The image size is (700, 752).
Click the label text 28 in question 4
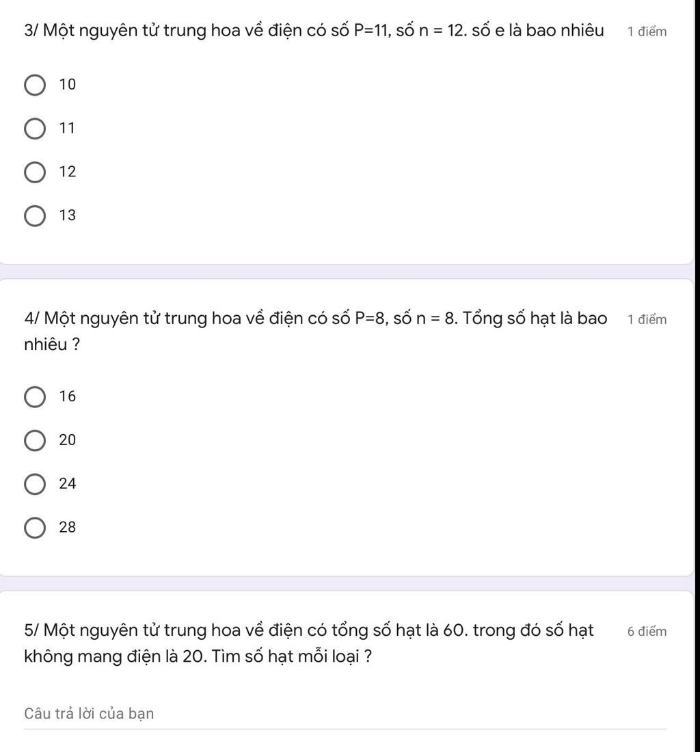pyautogui.click(x=68, y=527)
